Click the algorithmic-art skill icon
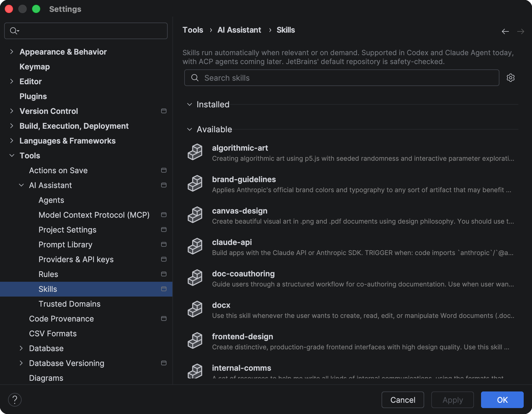This screenshot has height=414, width=532. tap(195, 152)
